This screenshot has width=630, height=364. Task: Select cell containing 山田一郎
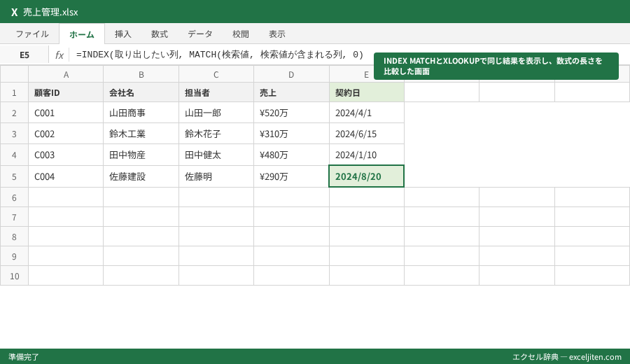216,113
